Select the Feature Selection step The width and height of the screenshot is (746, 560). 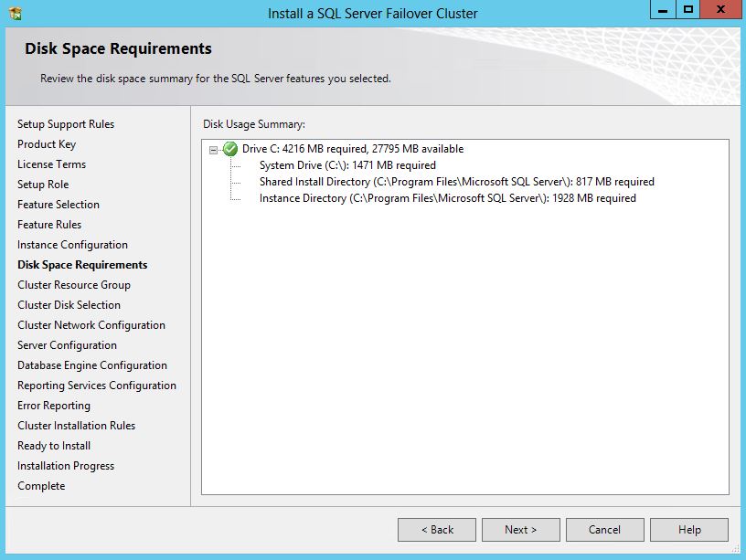click(58, 205)
